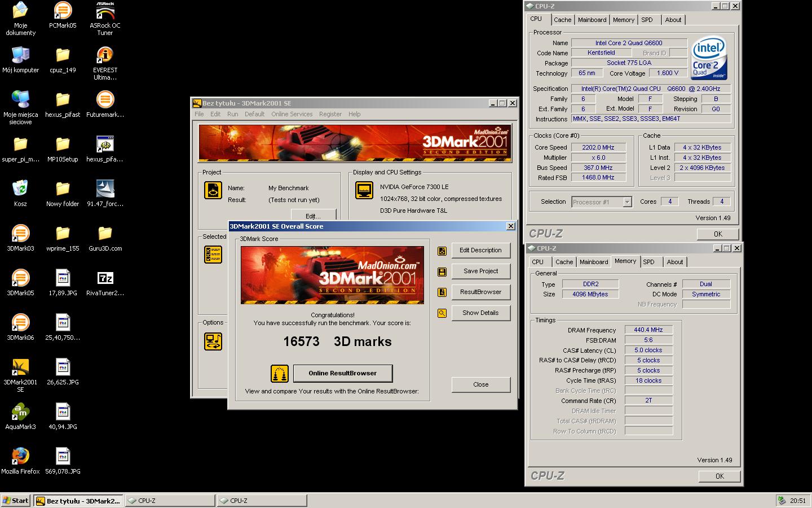Select the Guru3D.com folder icon
Image resolution: width=812 pixels, height=508 pixels.
point(105,238)
